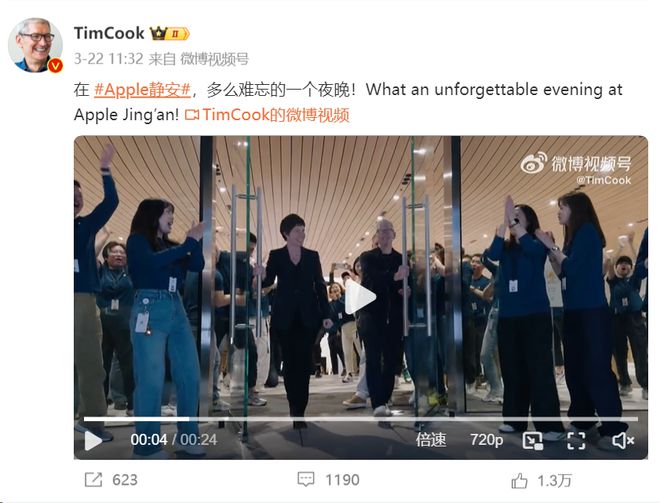Image resolution: width=660 pixels, height=503 pixels.
Task: Play the video from control bar
Action: pyautogui.click(x=93, y=441)
